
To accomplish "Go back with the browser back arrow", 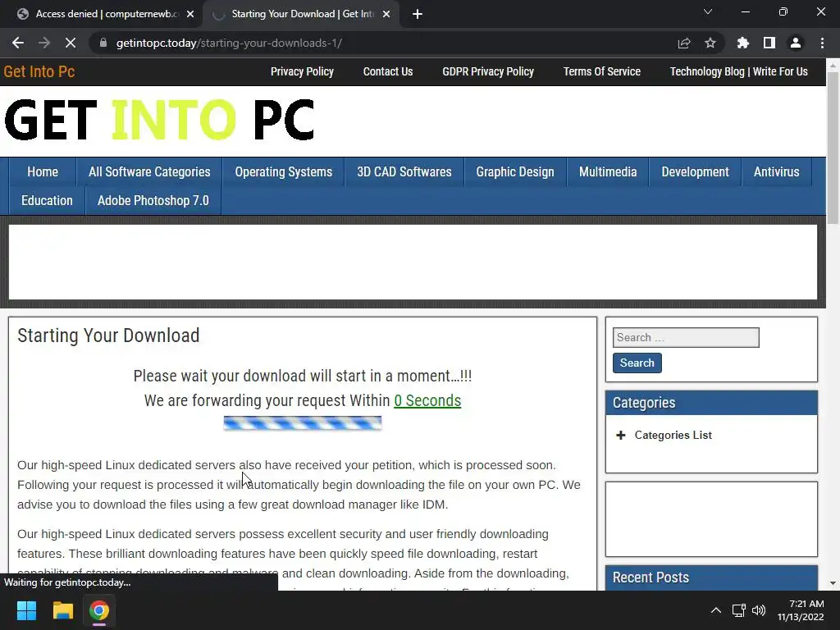I will pos(18,43).
